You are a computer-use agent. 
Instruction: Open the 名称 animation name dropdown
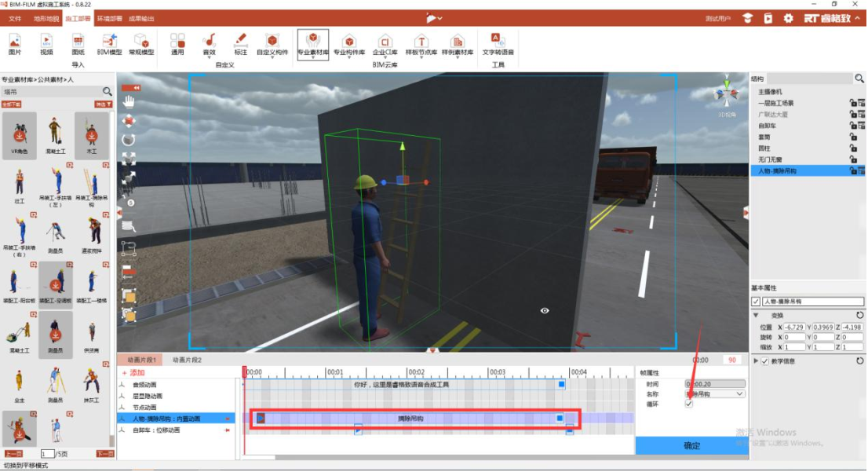pos(715,394)
